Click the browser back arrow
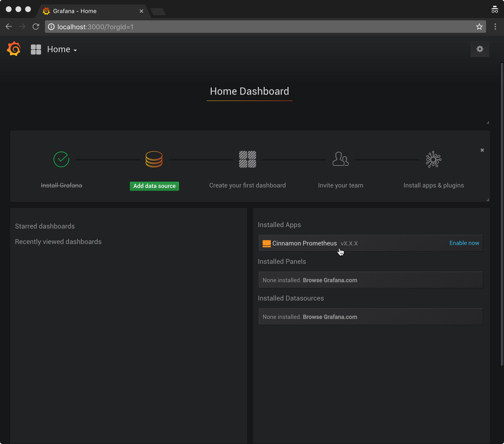Viewport: 504px width, 444px height. 9,27
